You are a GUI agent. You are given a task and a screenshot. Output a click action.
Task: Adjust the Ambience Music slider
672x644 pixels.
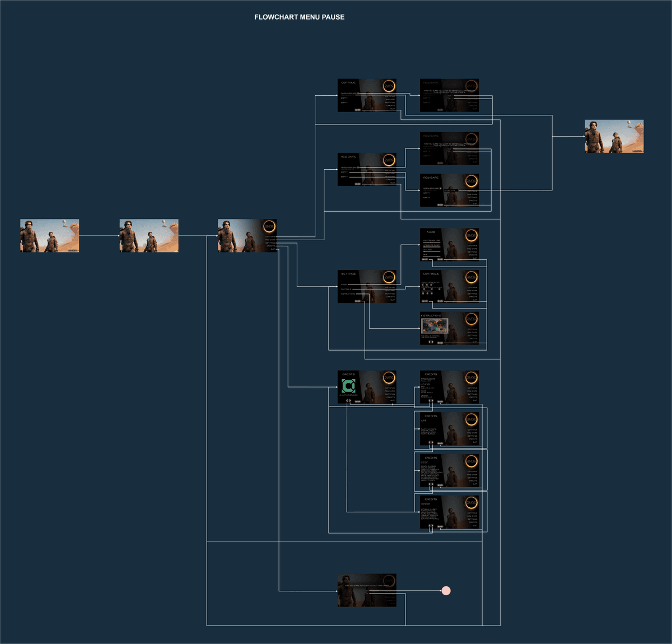click(x=431, y=247)
